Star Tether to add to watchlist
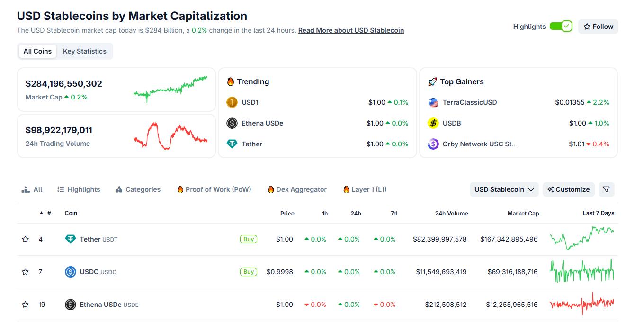 click(x=26, y=239)
